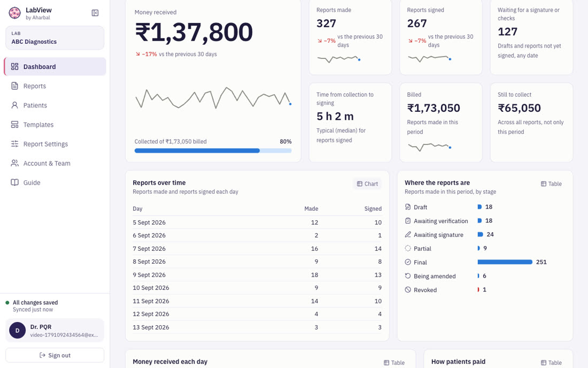
Task: Click the Reports document icon
Action: [14, 86]
